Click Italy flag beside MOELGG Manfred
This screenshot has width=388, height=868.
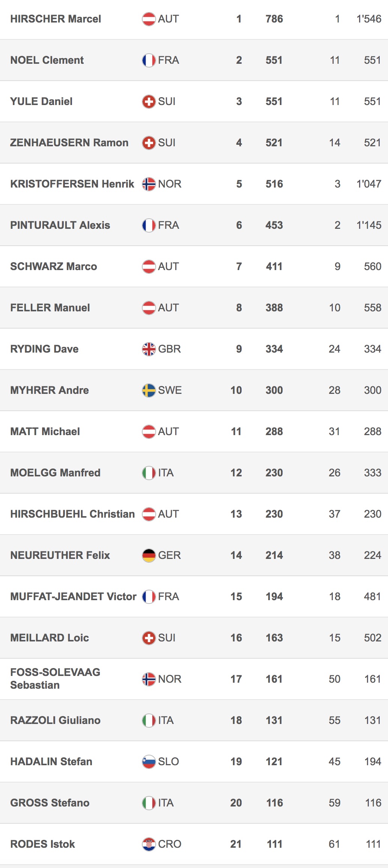[149, 473]
